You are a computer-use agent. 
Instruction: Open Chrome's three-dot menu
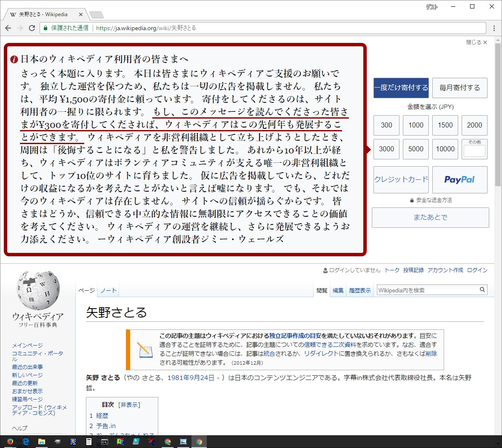click(494, 28)
